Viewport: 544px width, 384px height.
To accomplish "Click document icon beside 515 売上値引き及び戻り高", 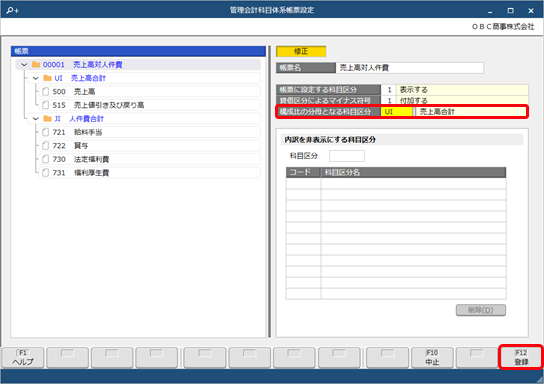I will point(45,105).
